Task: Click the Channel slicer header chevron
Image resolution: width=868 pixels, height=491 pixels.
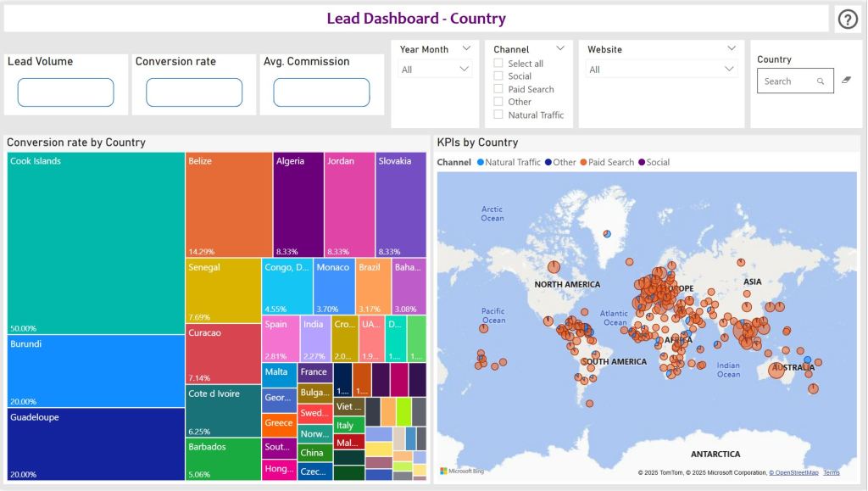Action: pos(560,49)
